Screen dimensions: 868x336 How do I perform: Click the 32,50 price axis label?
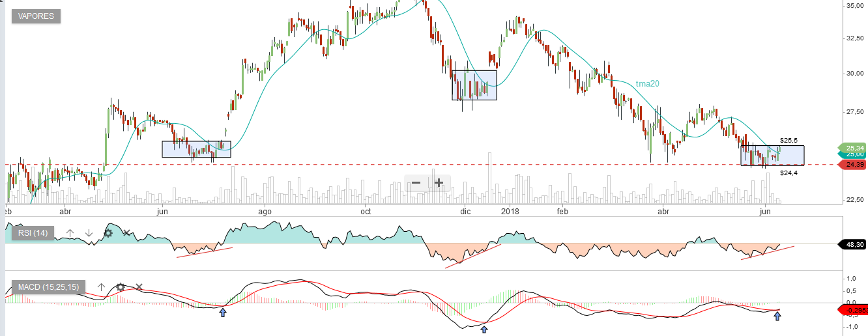[x=854, y=38]
